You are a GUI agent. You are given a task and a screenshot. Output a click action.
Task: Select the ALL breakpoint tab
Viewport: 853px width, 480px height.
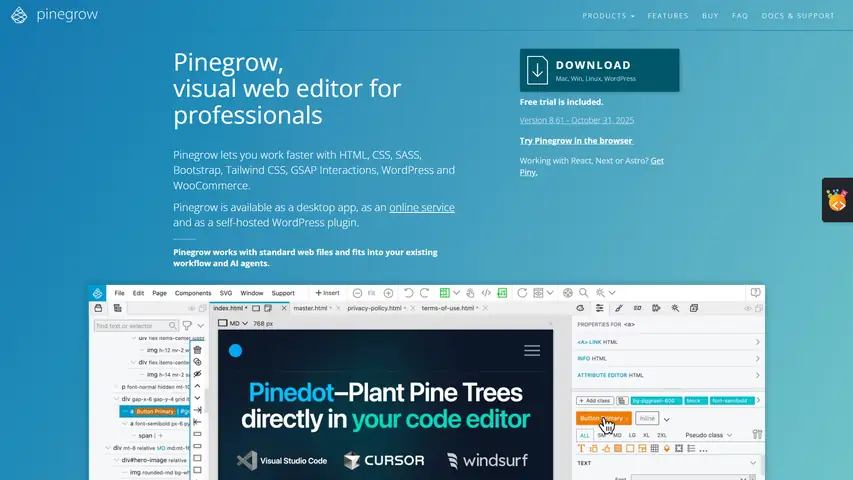(584, 435)
